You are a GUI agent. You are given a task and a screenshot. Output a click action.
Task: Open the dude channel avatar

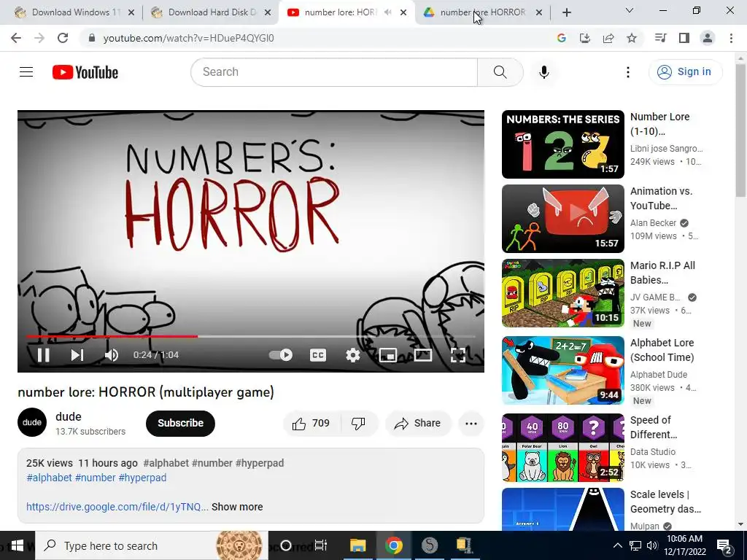32,422
